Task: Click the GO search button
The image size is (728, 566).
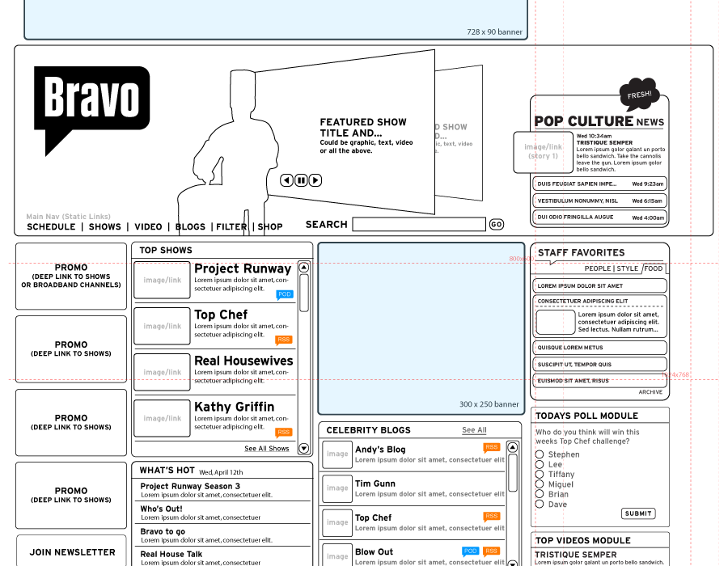Action: [497, 225]
